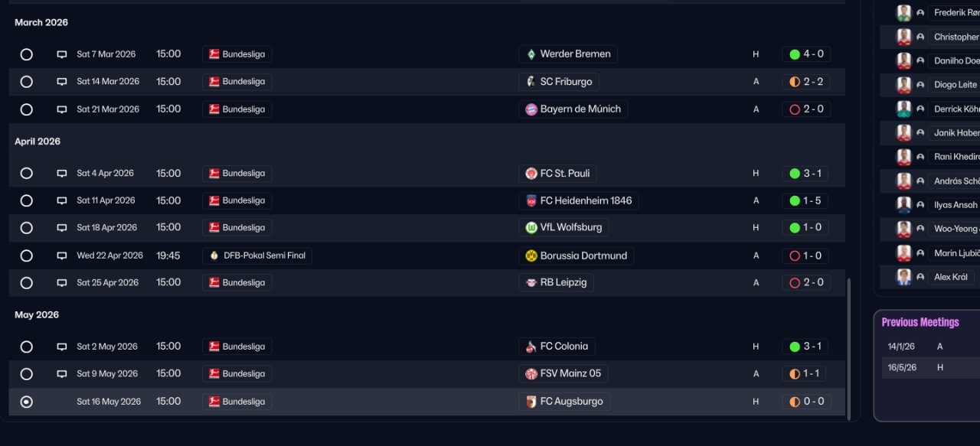Click the FC Heidenheim 1846 club badge
980x446 pixels.
(531, 201)
